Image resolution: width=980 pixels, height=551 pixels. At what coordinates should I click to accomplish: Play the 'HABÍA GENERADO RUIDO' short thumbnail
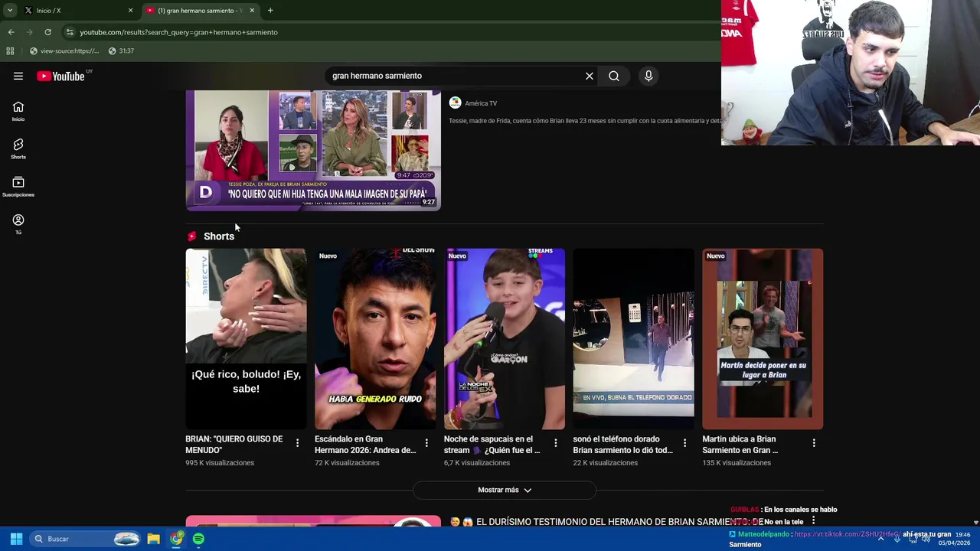[x=375, y=338]
